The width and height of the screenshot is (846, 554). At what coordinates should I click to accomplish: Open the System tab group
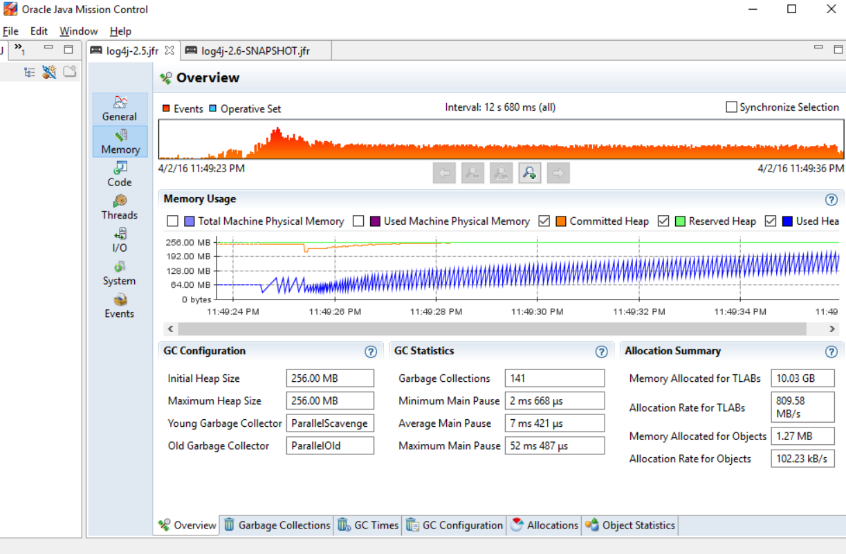120,273
